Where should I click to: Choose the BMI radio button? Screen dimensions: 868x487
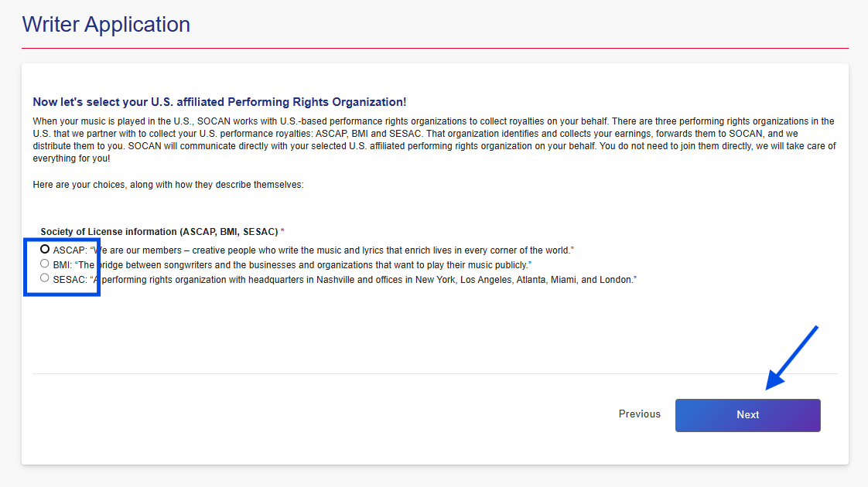pos(45,264)
